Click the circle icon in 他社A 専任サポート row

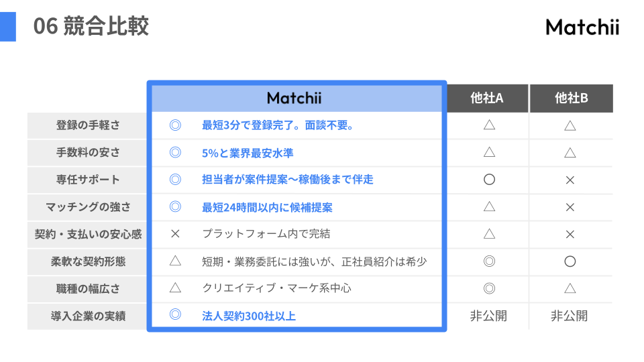pyautogui.click(x=489, y=180)
